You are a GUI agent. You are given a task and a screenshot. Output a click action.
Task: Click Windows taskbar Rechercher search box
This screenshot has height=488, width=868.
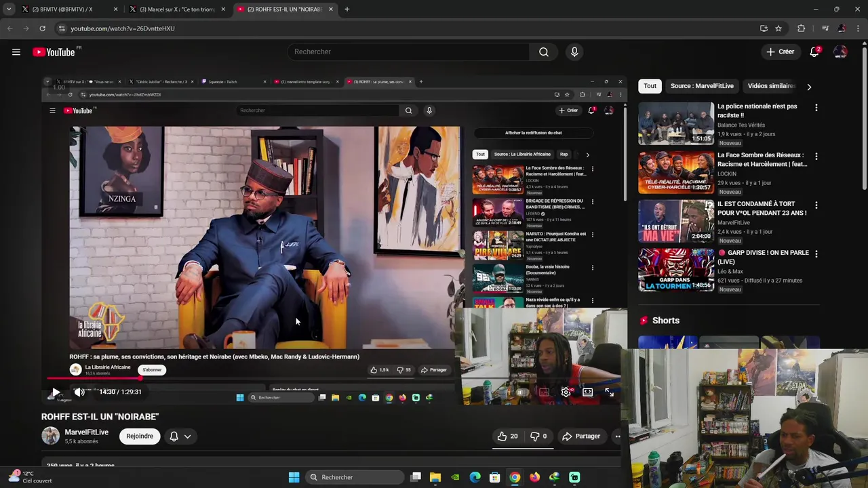pos(353,477)
